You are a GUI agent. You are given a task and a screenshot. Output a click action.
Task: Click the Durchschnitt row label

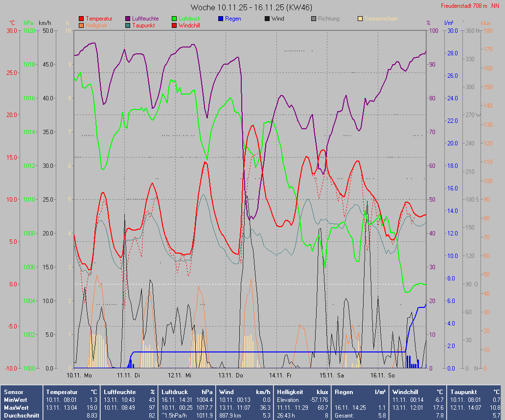tap(19, 415)
